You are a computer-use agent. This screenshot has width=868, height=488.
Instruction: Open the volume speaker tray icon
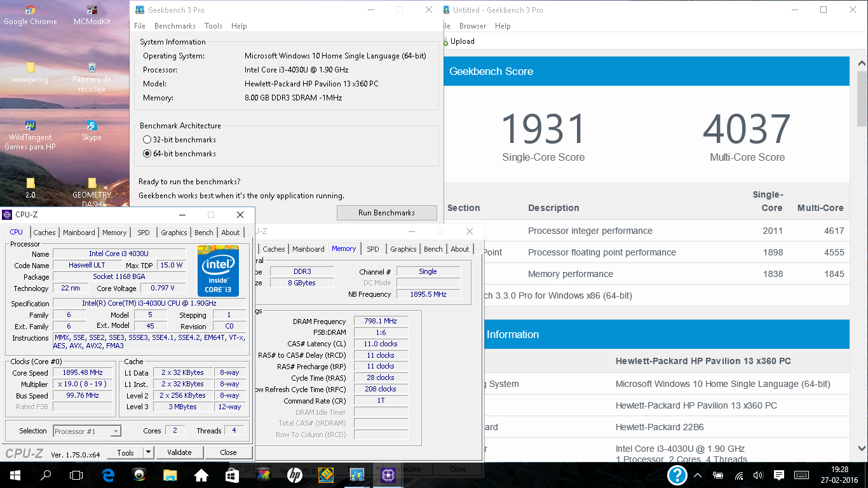click(758, 475)
